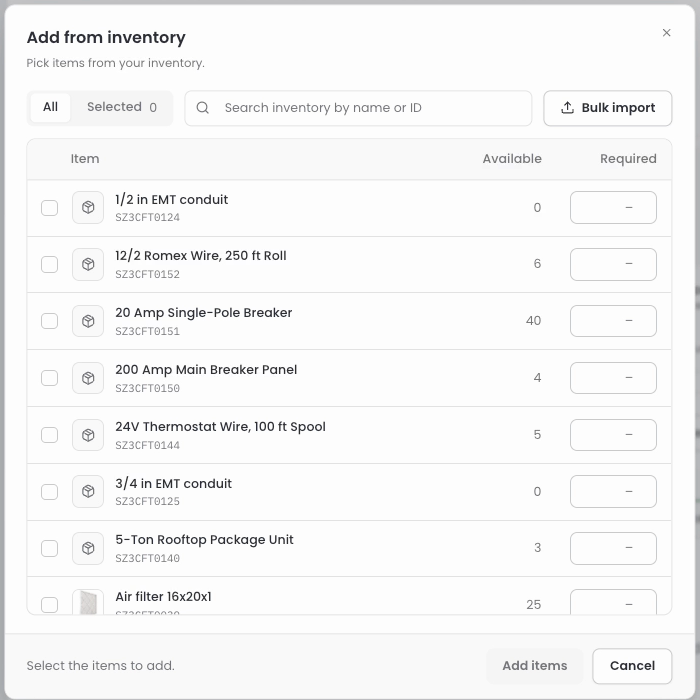Click the item name "24V Thermostat Wire, 100 ft Spool"
Viewport: 700px width, 700px height.
coord(220,427)
